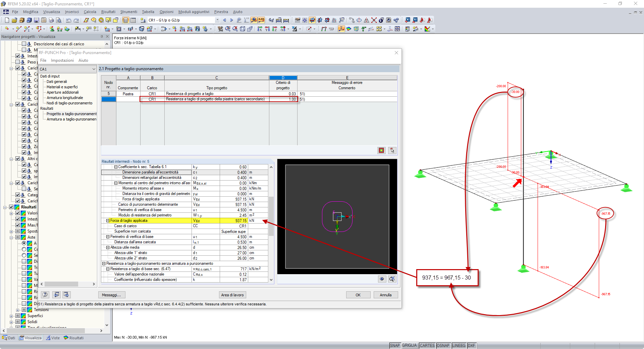Click the isometric wireframe box icon

pyautogui.click(x=243, y=29)
